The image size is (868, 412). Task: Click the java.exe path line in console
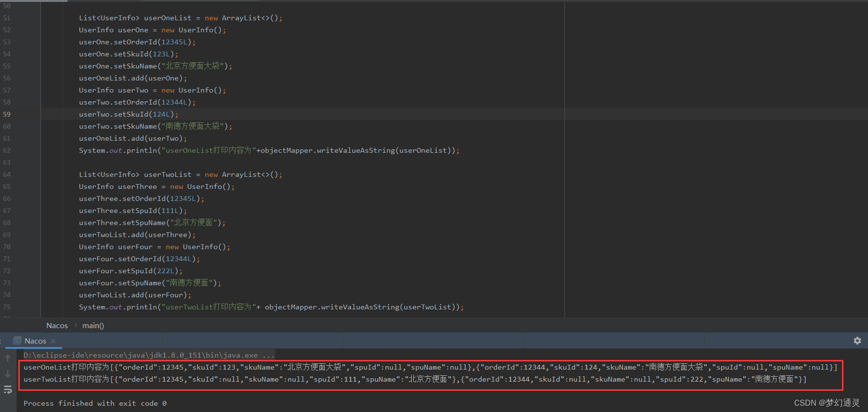point(149,355)
